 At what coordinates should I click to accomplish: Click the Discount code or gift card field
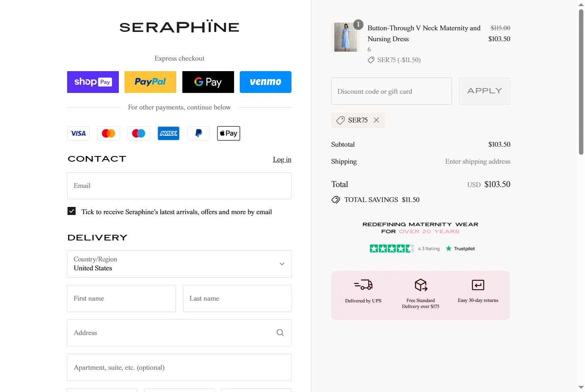391,91
